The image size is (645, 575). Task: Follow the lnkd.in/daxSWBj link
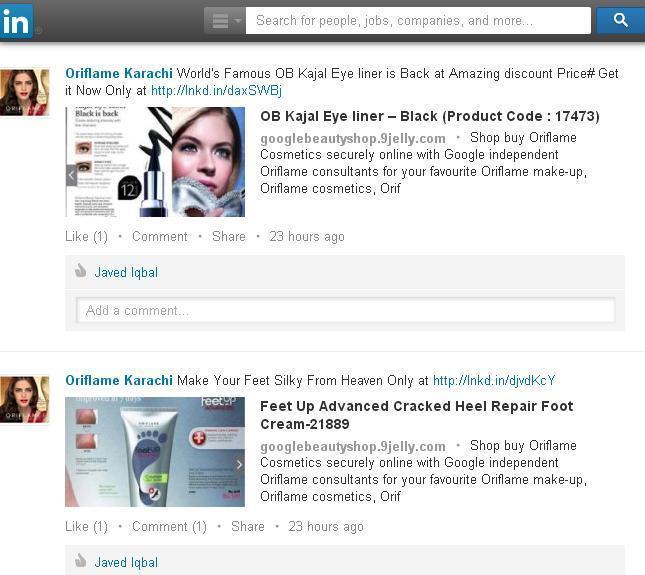216,90
